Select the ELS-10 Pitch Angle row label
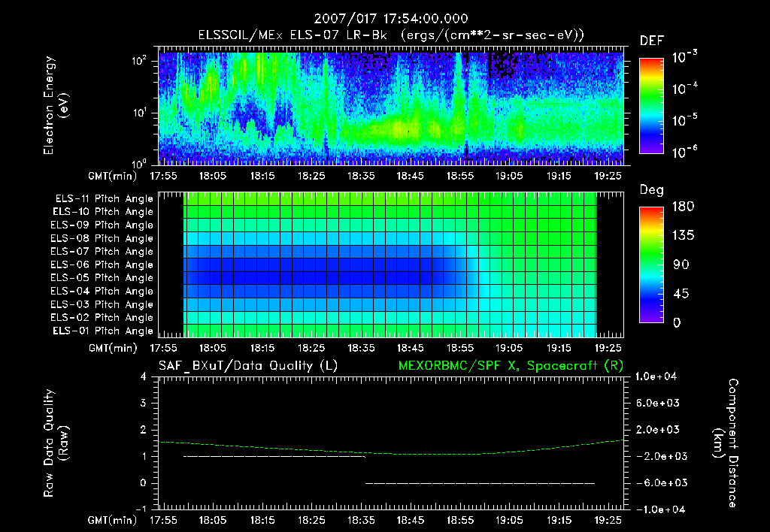Screen dimensions: 770x532 [103, 212]
